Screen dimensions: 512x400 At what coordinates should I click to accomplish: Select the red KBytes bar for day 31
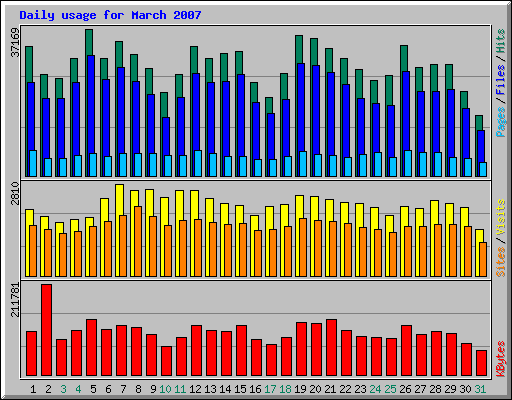[482, 363]
